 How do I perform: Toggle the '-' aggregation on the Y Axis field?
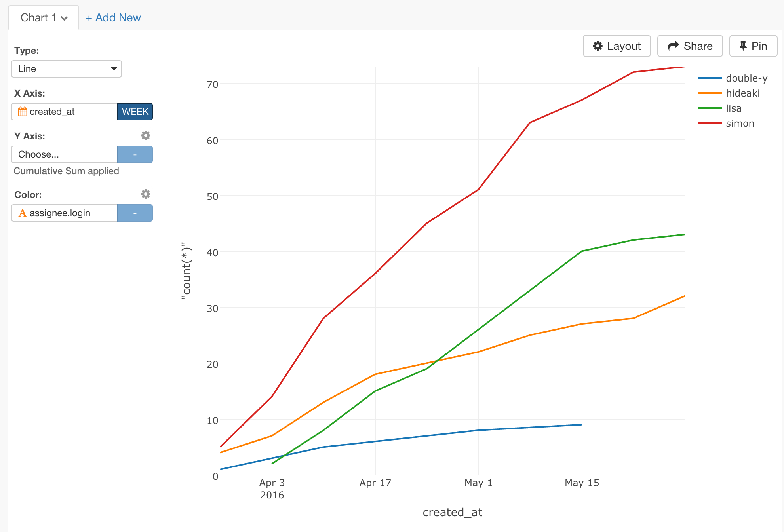[135, 154]
